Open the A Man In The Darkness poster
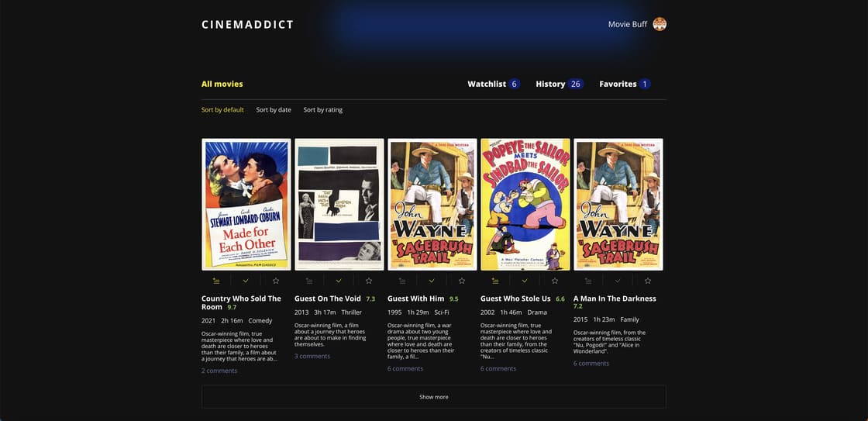 click(x=618, y=205)
